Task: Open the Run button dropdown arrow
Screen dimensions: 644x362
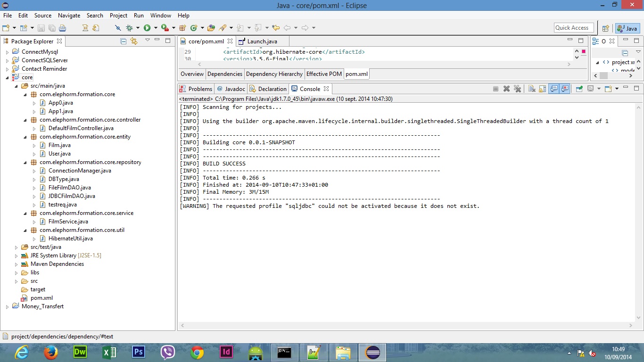Action: click(156, 28)
